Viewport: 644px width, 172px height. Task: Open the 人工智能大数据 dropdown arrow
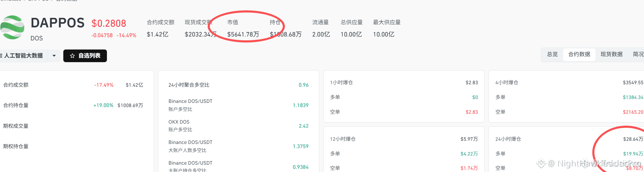54,55
